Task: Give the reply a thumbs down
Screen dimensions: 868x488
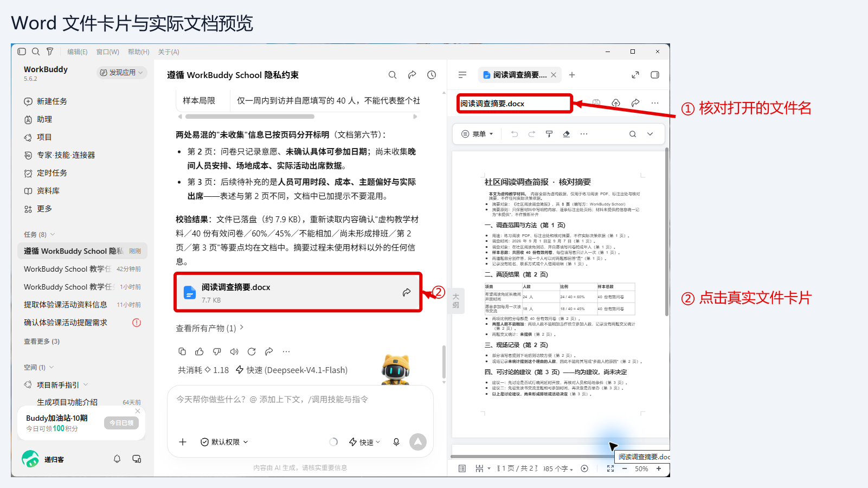Action: coord(217,351)
